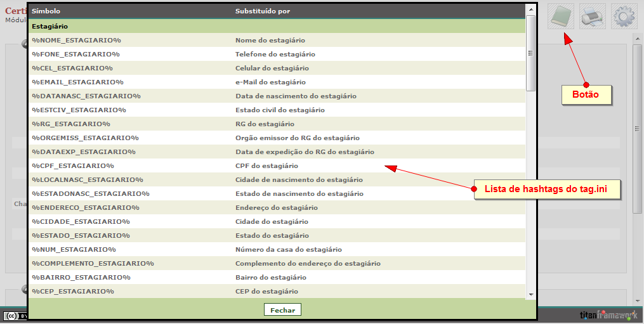This screenshot has width=644, height=324.
Task: Select the %DATANASC_ESTAGIARIO% symbol
Action: (86, 96)
